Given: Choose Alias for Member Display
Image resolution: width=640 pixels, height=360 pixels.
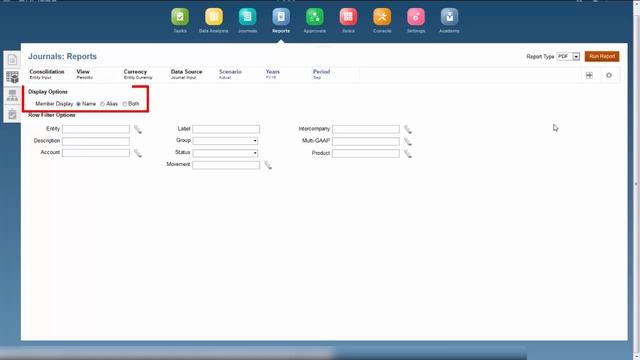Looking at the screenshot, I should [102, 104].
